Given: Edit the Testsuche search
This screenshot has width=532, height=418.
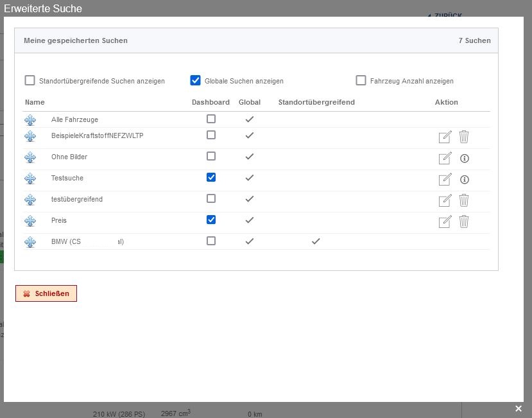Looking at the screenshot, I should [445, 179].
